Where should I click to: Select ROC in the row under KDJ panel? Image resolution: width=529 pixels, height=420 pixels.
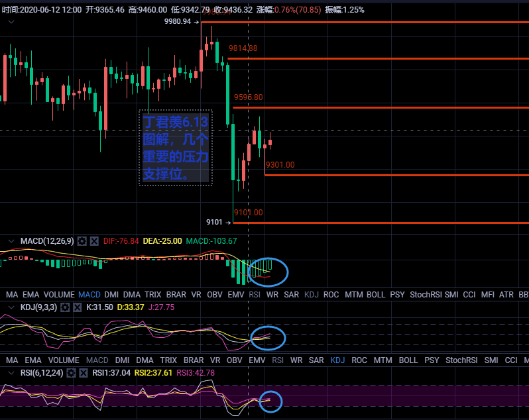359,360
